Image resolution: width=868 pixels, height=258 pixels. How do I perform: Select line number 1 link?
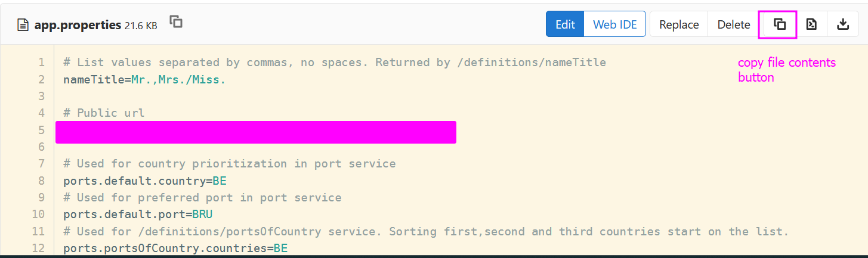[41, 63]
